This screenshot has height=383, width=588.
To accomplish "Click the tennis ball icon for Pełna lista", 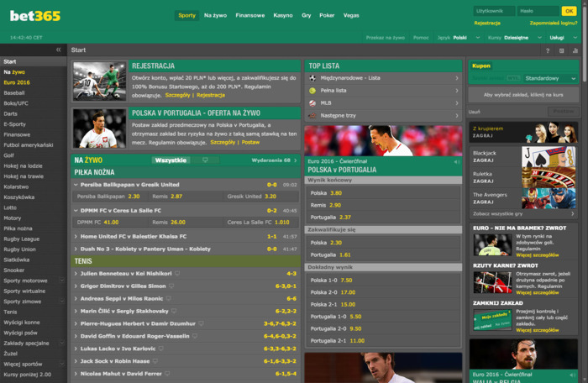I will point(312,91).
